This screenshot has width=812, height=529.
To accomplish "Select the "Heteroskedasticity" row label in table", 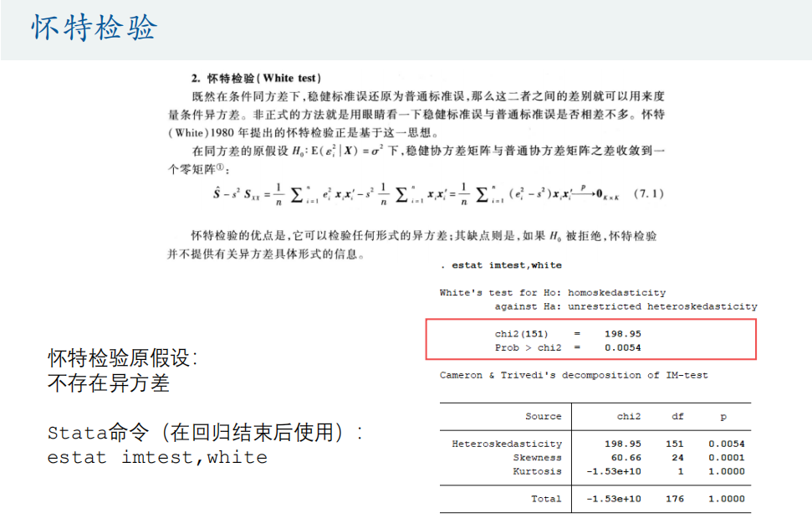I will click(x=507, y=444).
